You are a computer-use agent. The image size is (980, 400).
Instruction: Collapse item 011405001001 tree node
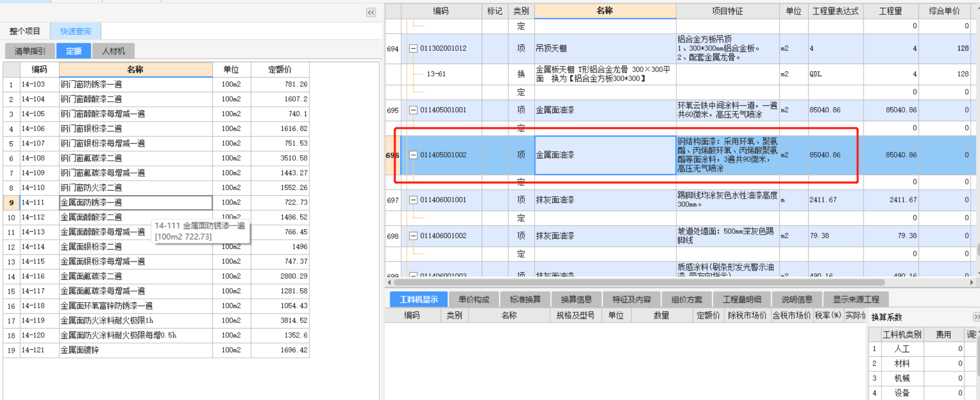point(413,110)
